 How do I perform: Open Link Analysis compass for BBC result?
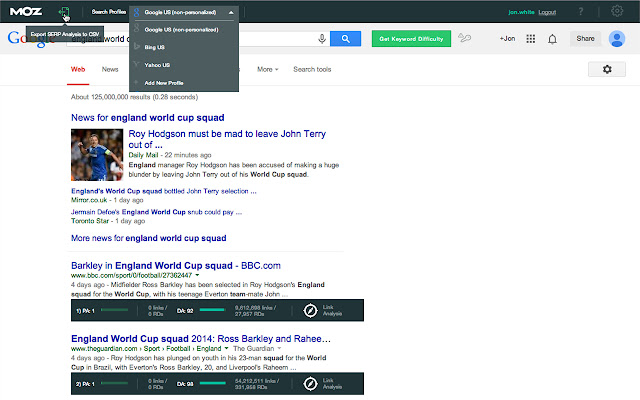(x=311, y=310)
